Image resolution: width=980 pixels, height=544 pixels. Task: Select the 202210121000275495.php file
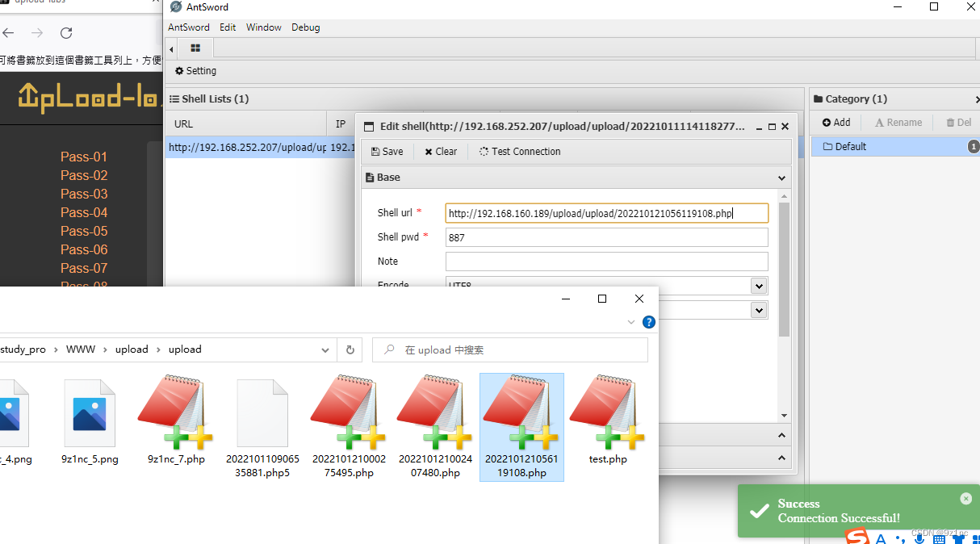click(349, 428)
